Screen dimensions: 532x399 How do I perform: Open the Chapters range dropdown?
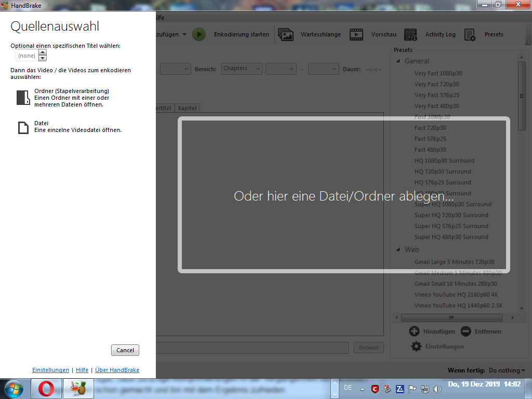click(x=242, y=69)
